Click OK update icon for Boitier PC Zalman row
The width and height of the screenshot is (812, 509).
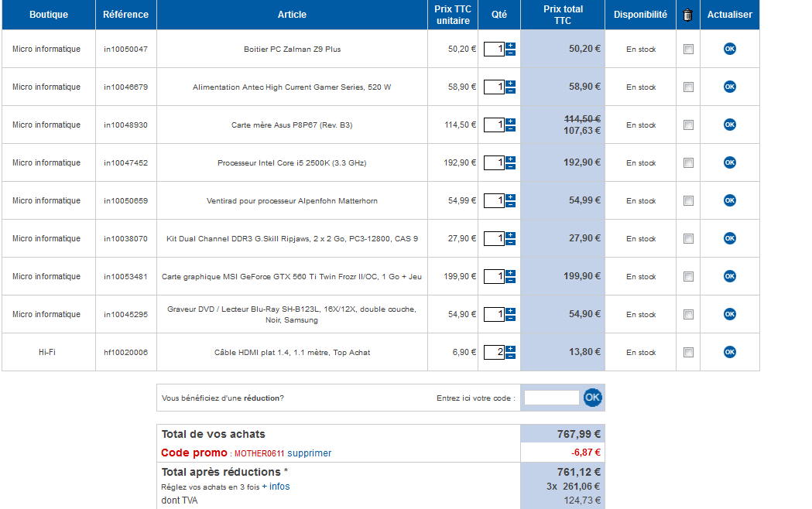(729, 49)
